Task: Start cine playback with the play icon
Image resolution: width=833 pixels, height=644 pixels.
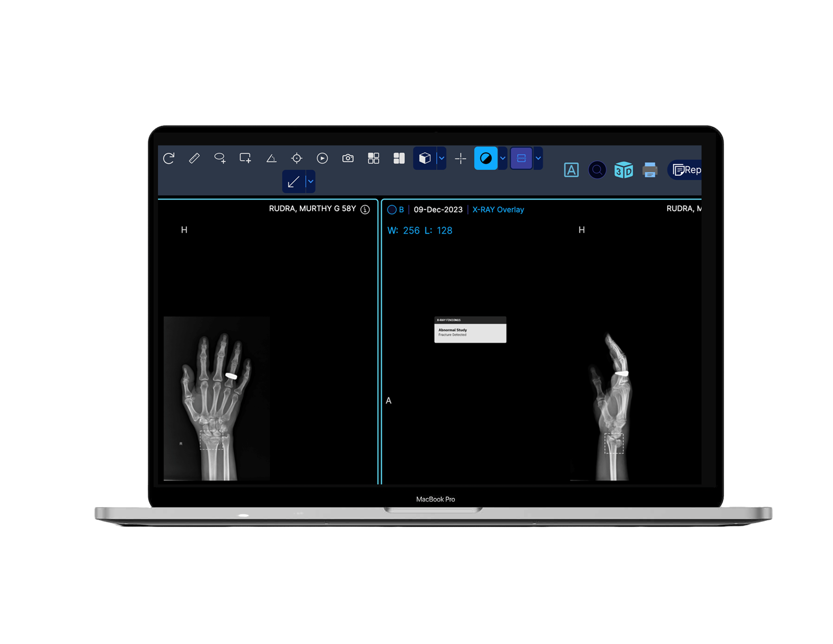Action: (x=322, y=158)
